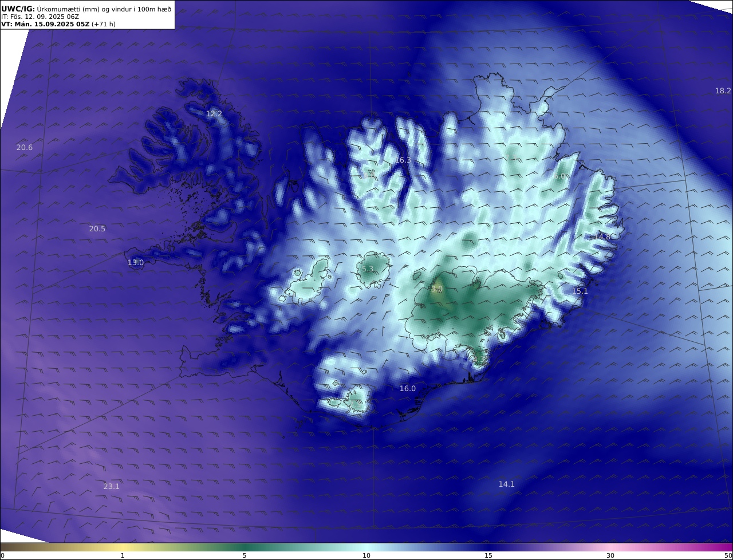Click the 20.5 value on the map
The image size is (733, 560).
click(x=97, y=229)
